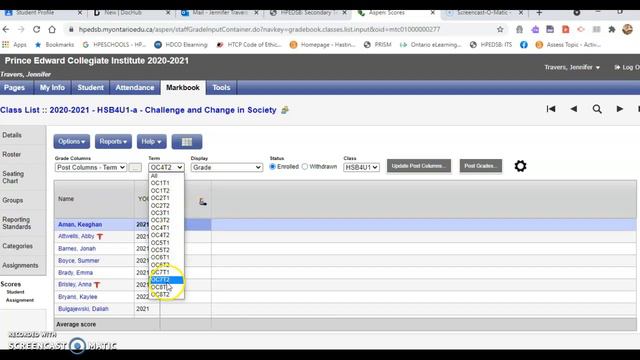Viewport: 640px width, 360px height.
Task: Reload the browser page
Action: point(36,29)
